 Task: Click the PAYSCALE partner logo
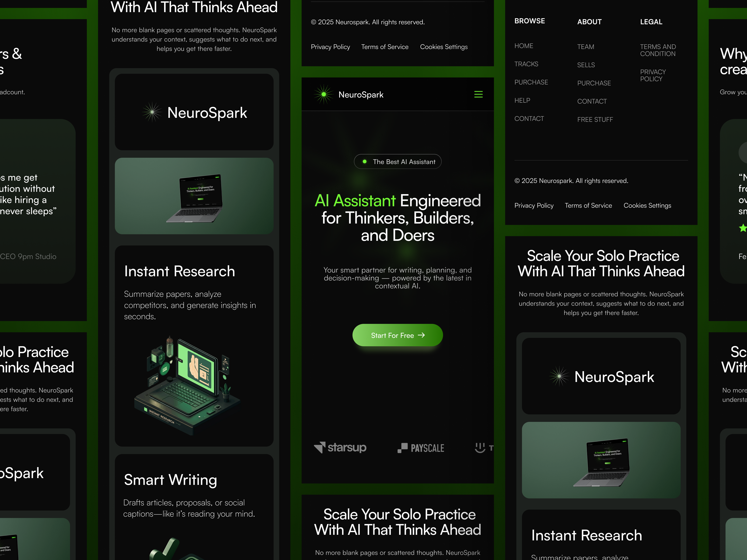click(x=420, y=448)
